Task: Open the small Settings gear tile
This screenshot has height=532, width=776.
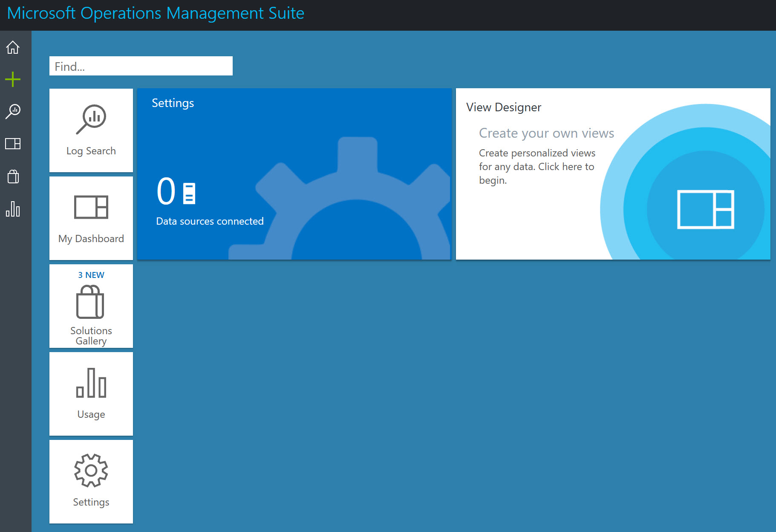Action: [91, 482]
